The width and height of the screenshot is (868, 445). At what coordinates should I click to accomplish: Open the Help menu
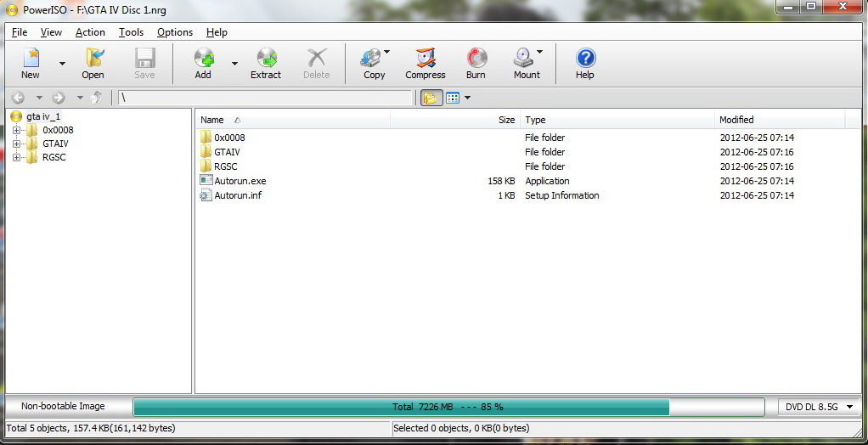217,32
